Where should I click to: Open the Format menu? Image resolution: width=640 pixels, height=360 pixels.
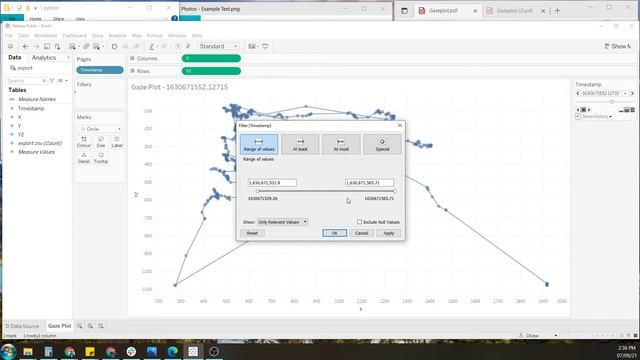point(154,36)
